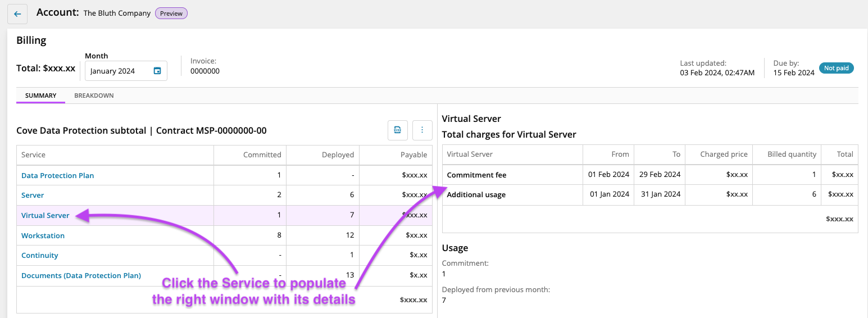This screenshot has width=868, height=318.
Task: Select the Summary tab
Action: (40, 96)
